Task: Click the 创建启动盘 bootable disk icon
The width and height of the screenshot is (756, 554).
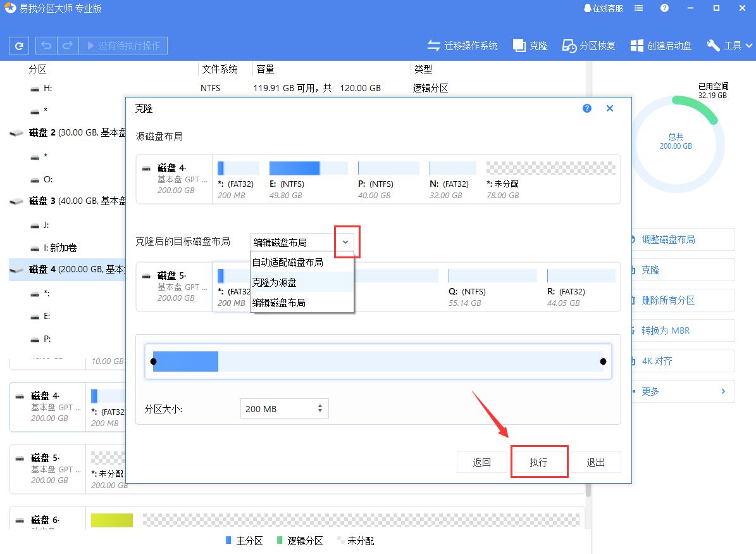Action: [660, 45]
